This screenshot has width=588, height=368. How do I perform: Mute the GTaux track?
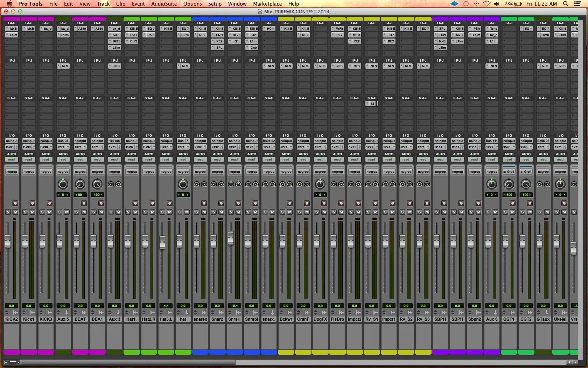coord(547,212)
